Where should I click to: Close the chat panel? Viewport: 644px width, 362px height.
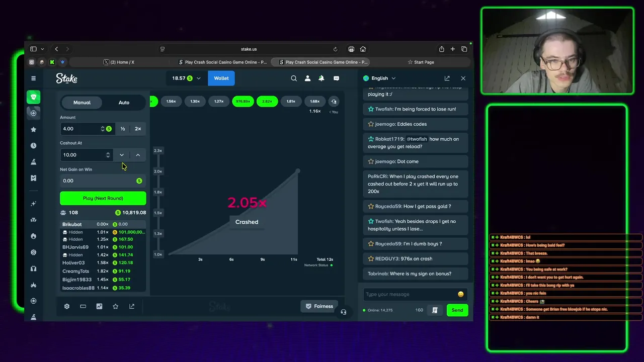[463, 78]
